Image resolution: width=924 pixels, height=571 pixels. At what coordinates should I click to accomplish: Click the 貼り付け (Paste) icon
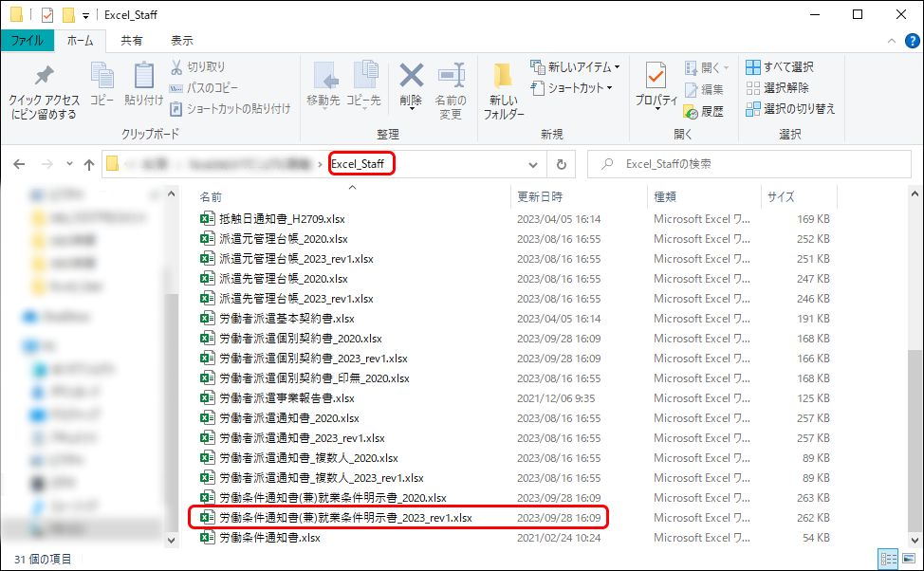pyautogui.click(x=144, y=85)
